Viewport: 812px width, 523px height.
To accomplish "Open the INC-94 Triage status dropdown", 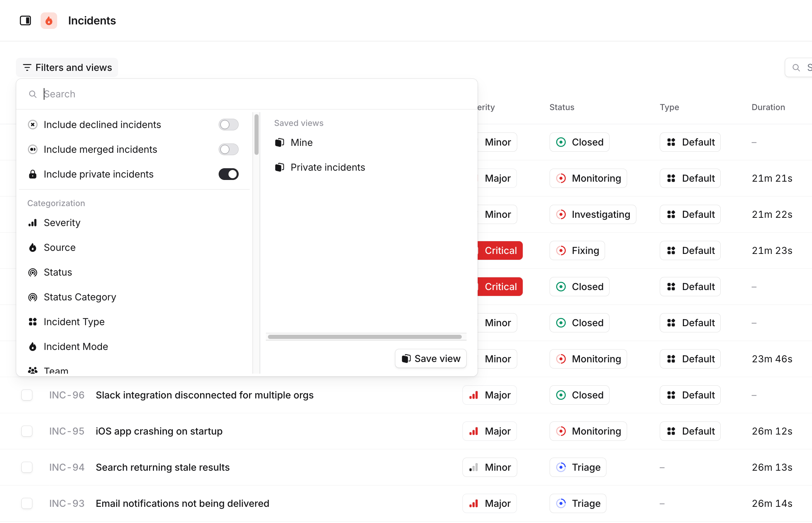I will (x=578, y=467).
